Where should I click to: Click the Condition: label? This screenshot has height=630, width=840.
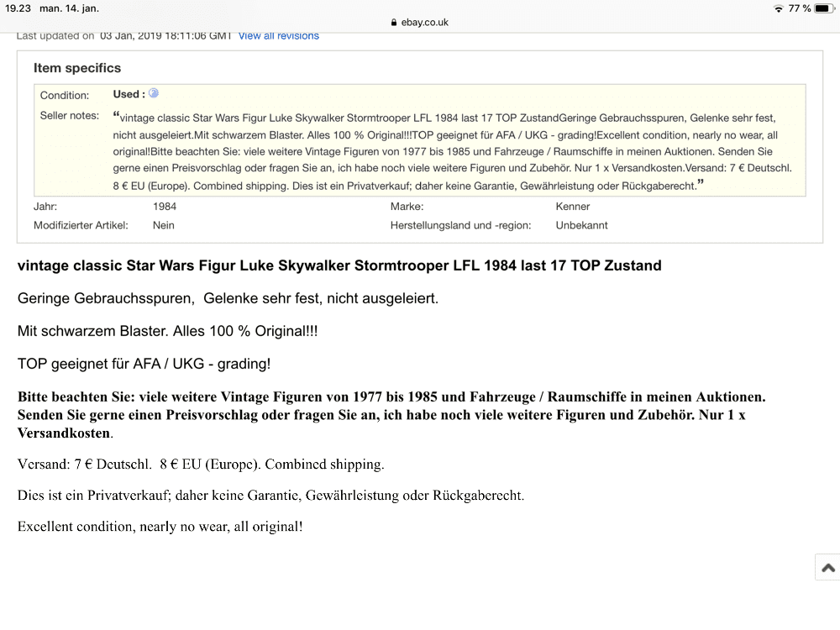65,96
